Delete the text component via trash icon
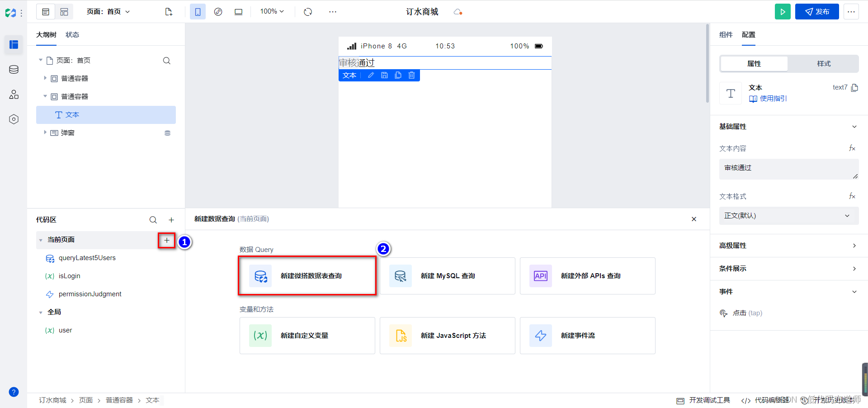868x408 pixels. pos(411,75)
